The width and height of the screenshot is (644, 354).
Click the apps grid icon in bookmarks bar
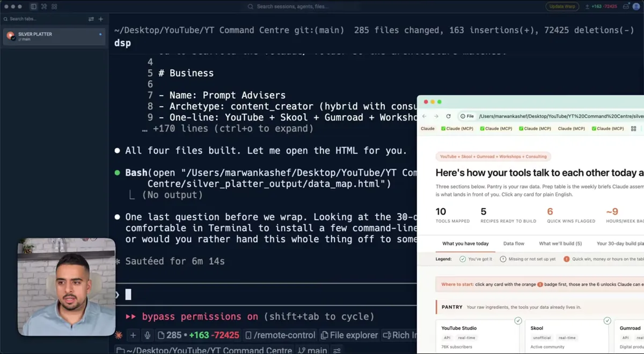point(634,129)
